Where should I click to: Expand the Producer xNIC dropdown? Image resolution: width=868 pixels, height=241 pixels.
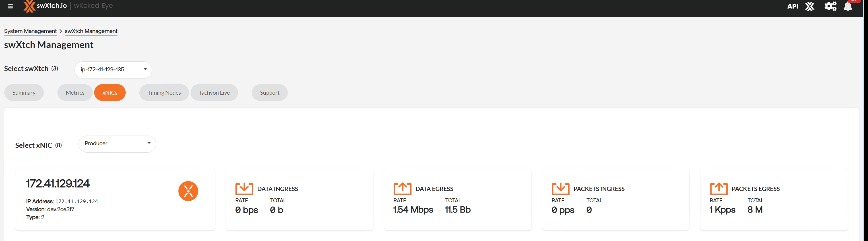pos(117,144)
